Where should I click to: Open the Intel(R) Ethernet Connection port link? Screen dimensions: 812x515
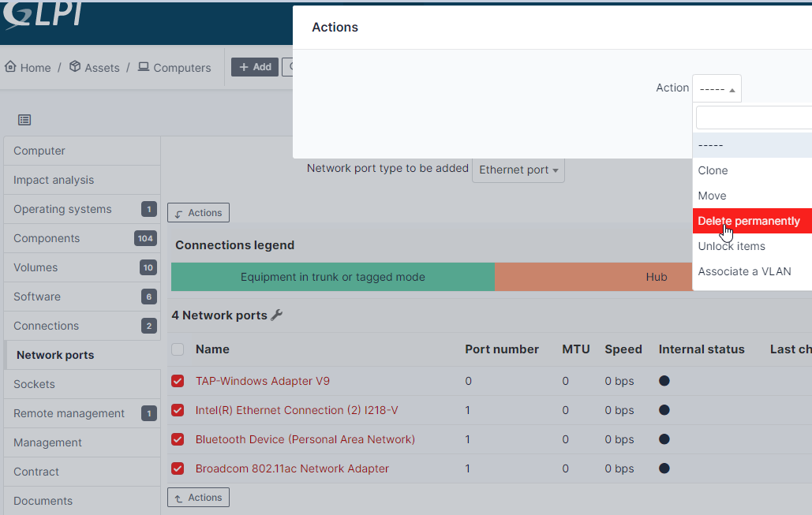(x=297, y=410)
